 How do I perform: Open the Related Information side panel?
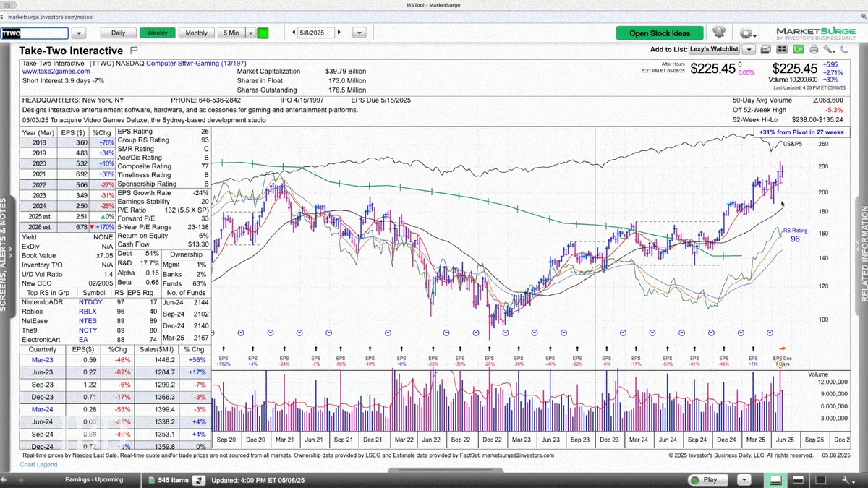coord(863,254)
